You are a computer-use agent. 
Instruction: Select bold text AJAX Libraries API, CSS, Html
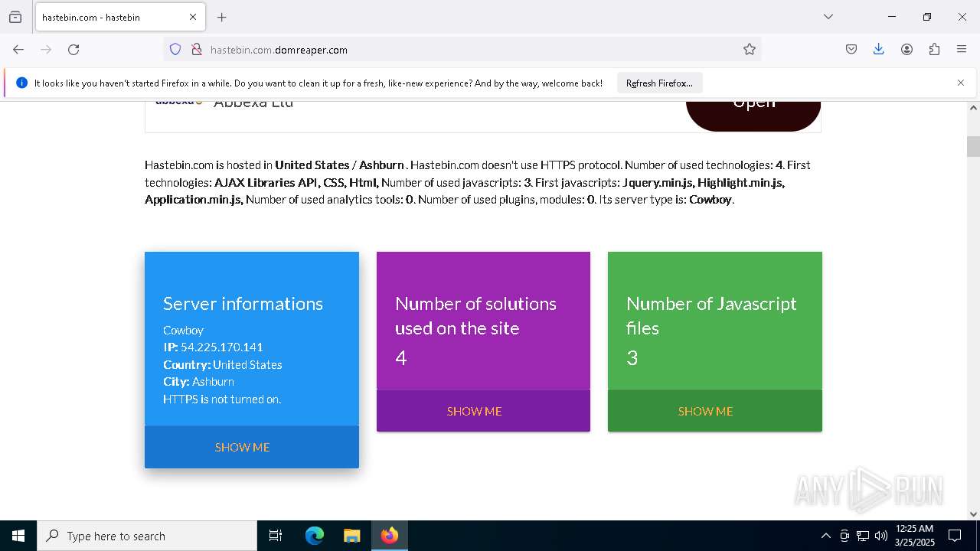(296, 182)
